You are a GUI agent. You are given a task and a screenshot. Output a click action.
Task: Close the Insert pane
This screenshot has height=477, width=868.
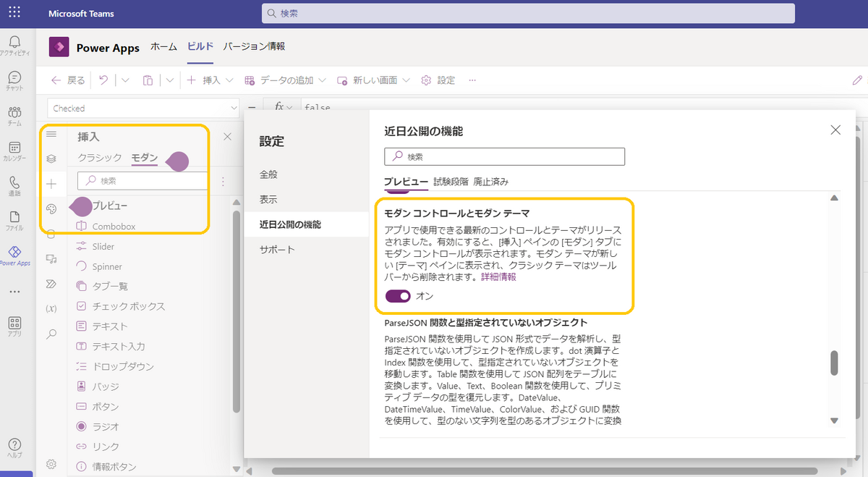coord(227,136)
